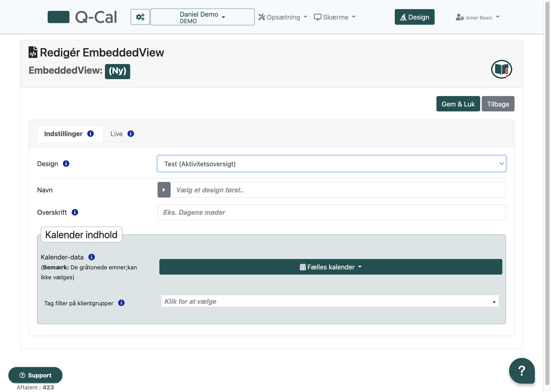Click the embedded view code file icon

33,52
